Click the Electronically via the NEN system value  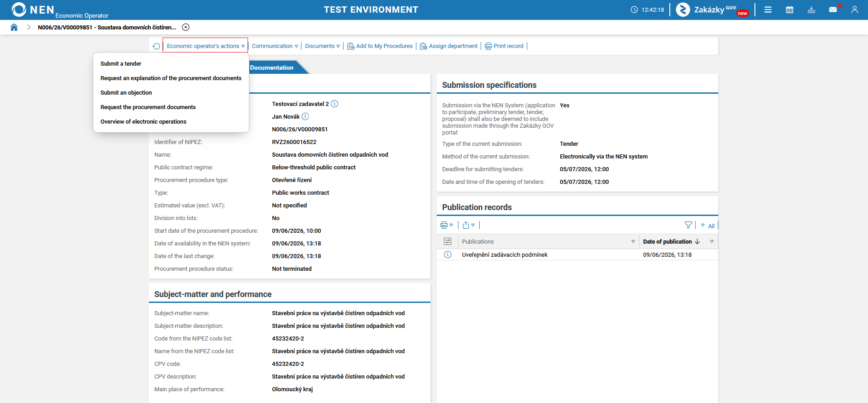[604, 157]
